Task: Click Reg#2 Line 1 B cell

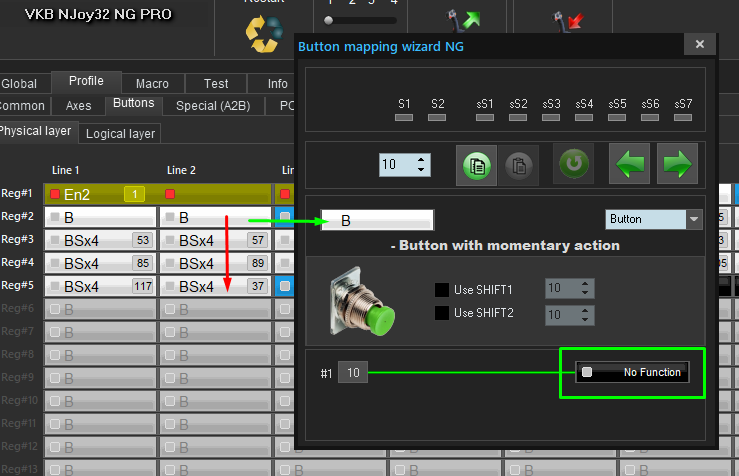Action: pyautogui.click(x=100, y=217)
